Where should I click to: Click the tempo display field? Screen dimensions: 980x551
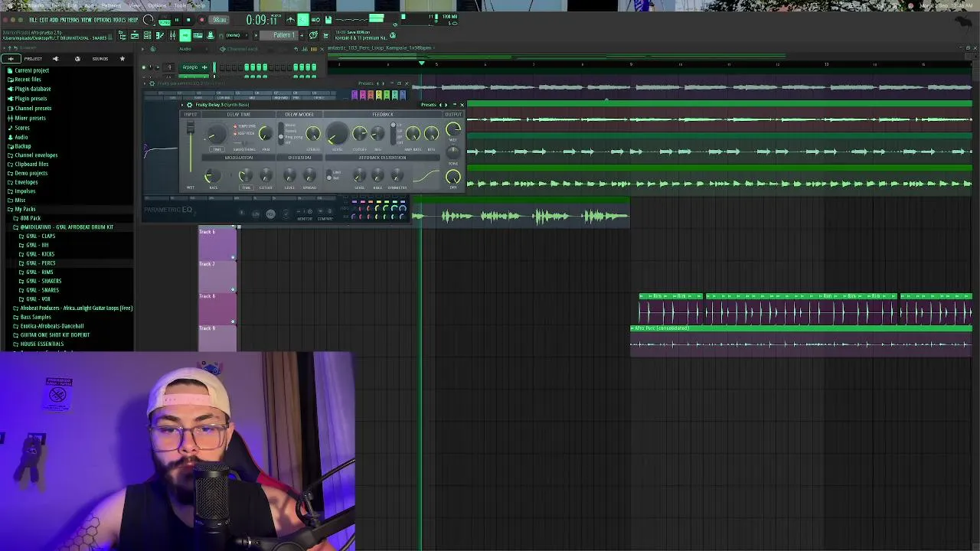[220, 20]
